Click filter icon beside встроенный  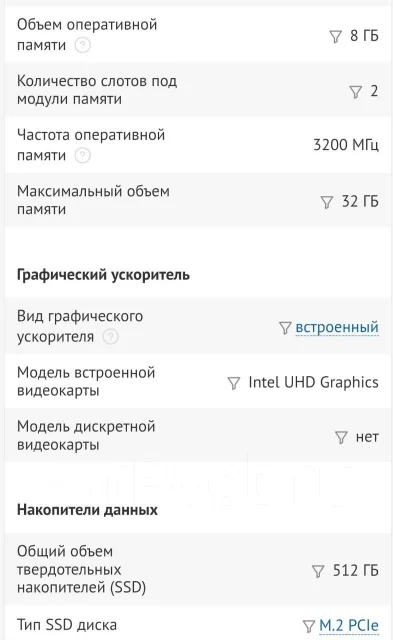(285, 328)
